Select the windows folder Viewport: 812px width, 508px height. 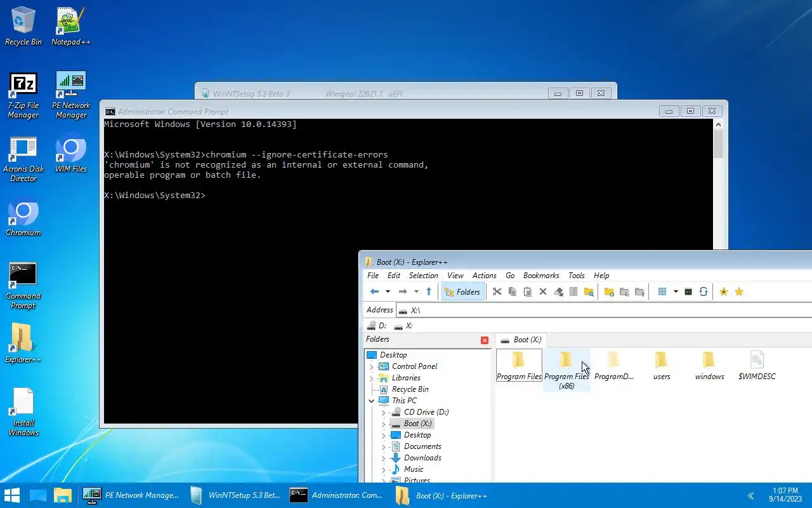(709, 366)
